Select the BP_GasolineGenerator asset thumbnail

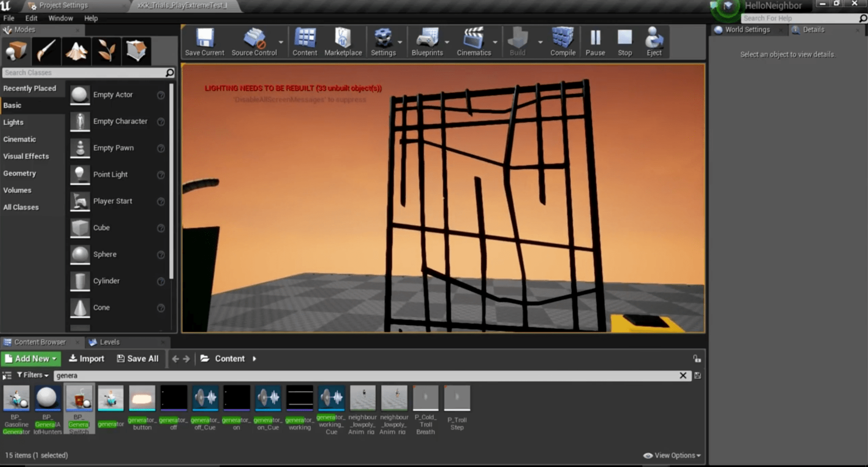[16, 399]
